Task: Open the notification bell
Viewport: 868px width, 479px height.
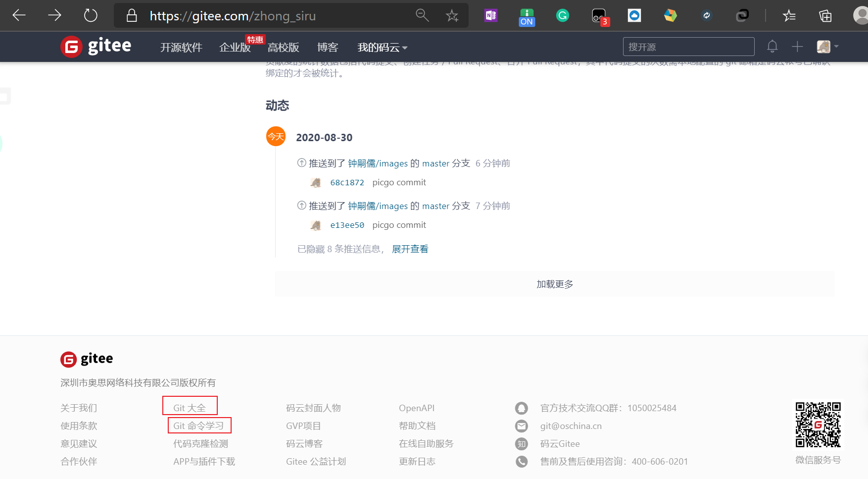Action: (x=772, y=46)
